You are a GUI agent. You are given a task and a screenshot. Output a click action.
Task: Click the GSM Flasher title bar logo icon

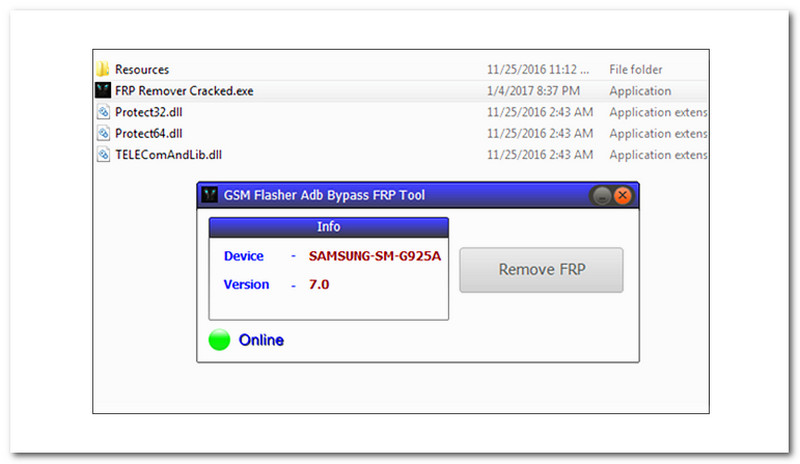tap(210, 194)
